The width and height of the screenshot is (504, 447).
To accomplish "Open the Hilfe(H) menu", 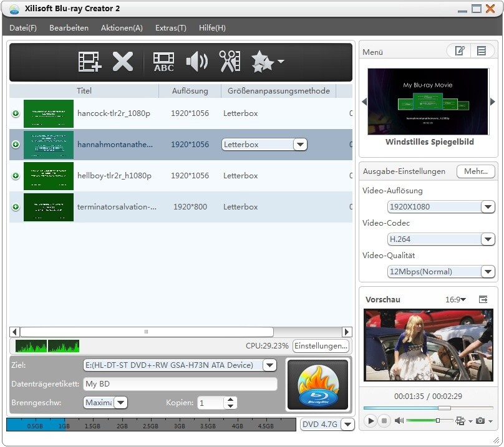I will click(x=212, y=28).
